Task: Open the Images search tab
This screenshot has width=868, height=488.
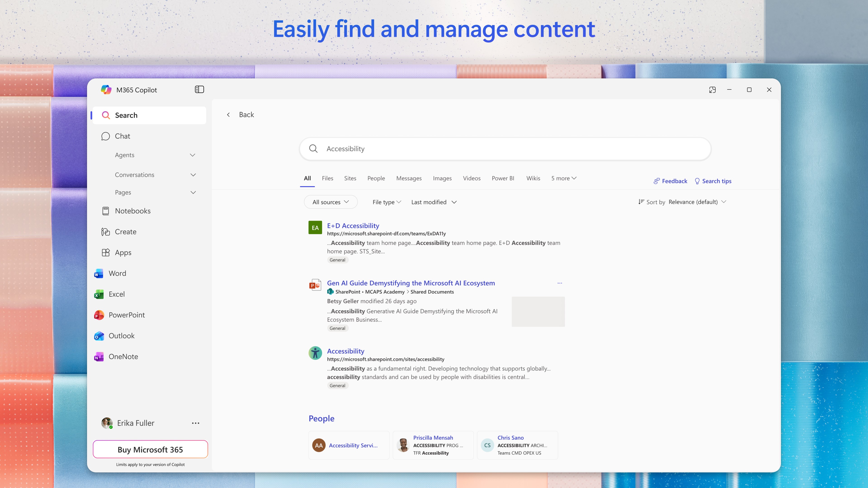Action: click(442, 178)
